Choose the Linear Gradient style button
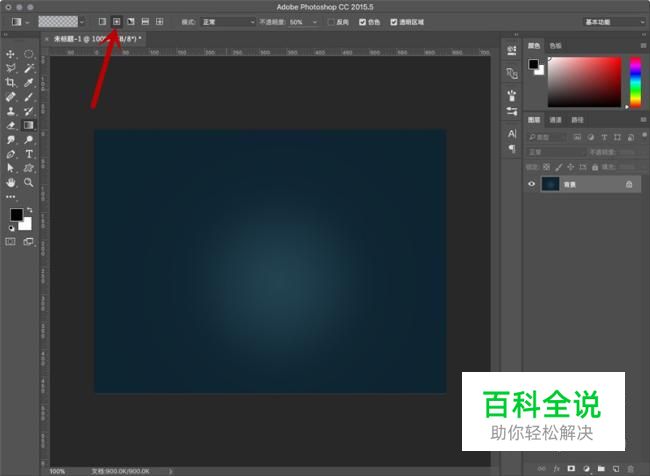Screen dimensions: 650x476 coord(102,22)
